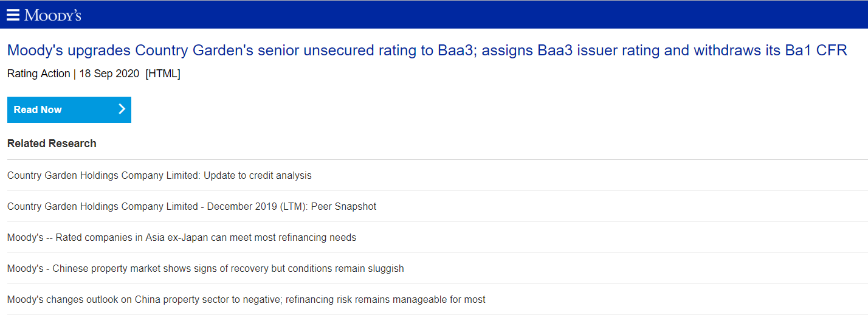Open the [HTML] format link
Image resolution: width=868 pixels, height=315 pixels.
pyautogui.click(x=163, y=74)
